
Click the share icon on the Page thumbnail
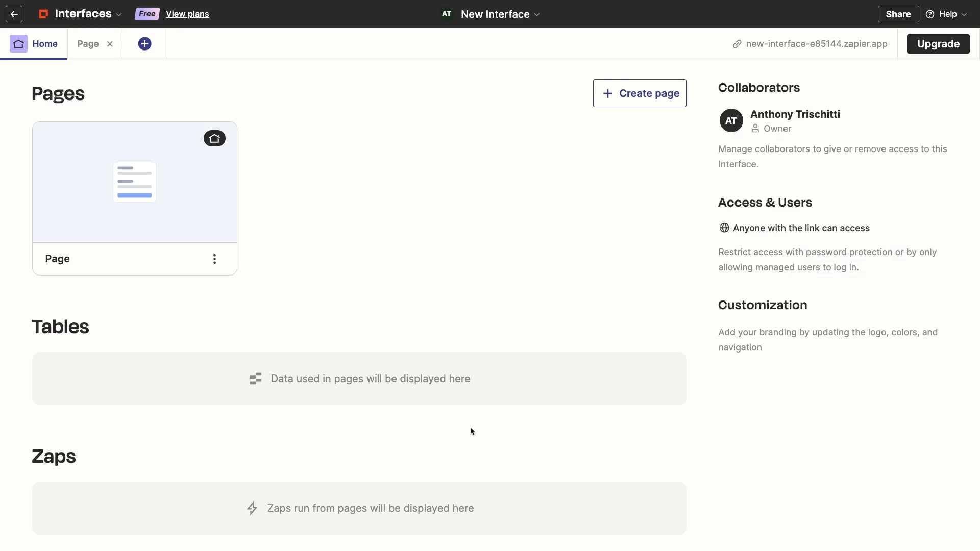pyautogui.click(x=214, y=138)
